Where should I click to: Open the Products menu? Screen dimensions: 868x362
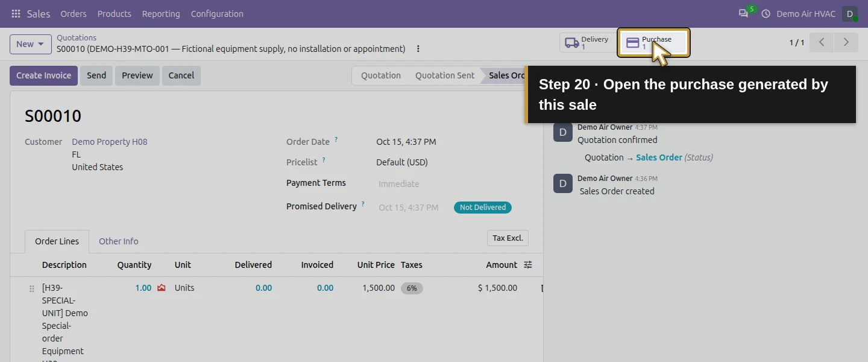(x=115, y=13)
